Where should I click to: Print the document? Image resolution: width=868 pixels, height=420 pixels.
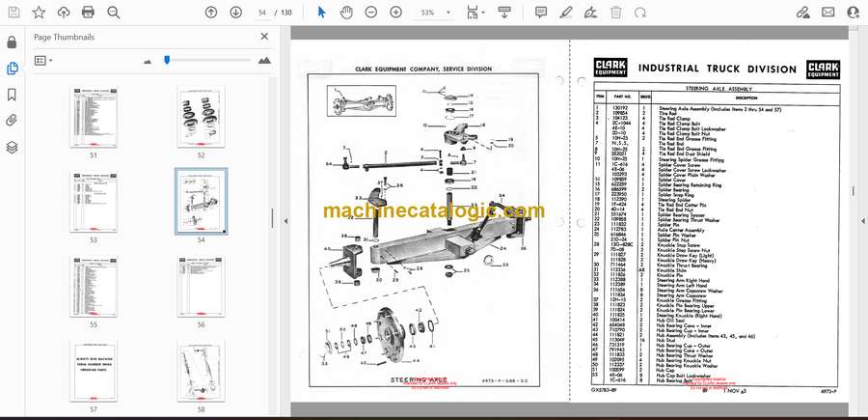88,13
